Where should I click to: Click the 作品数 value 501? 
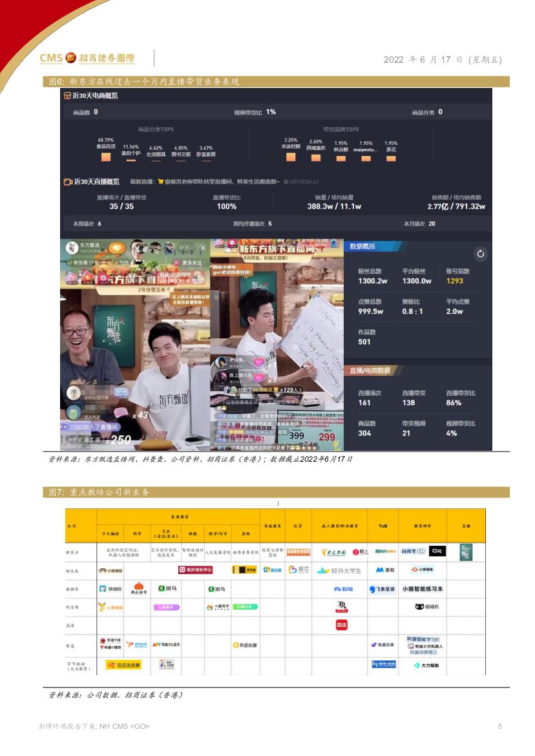click(364, 342)
